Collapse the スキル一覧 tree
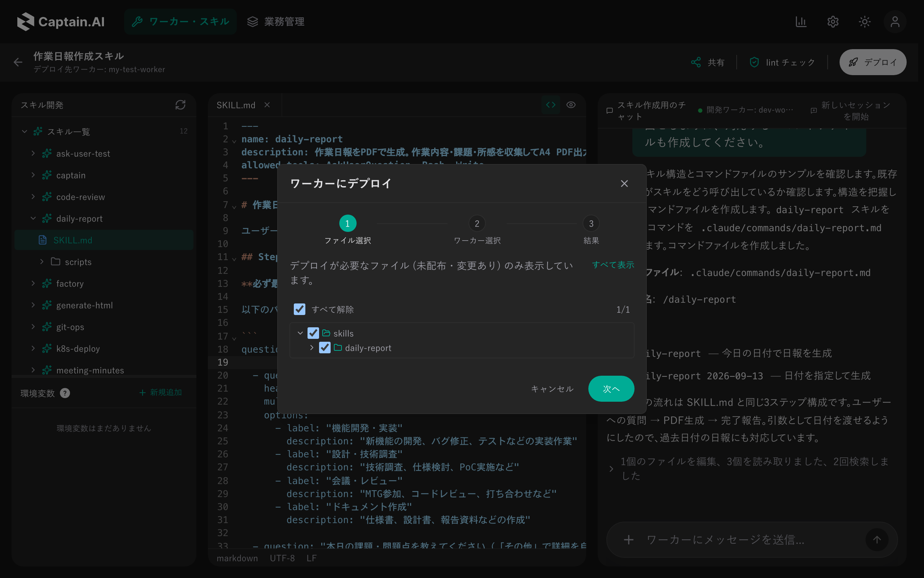Image resolution: width=924 pixels, height=578 pixels. point(25,131)
